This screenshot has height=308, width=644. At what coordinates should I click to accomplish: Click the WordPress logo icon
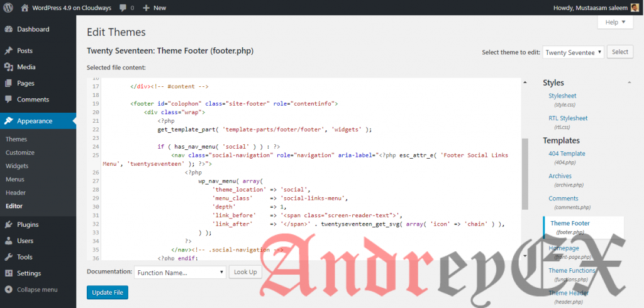tap(8, 8)
